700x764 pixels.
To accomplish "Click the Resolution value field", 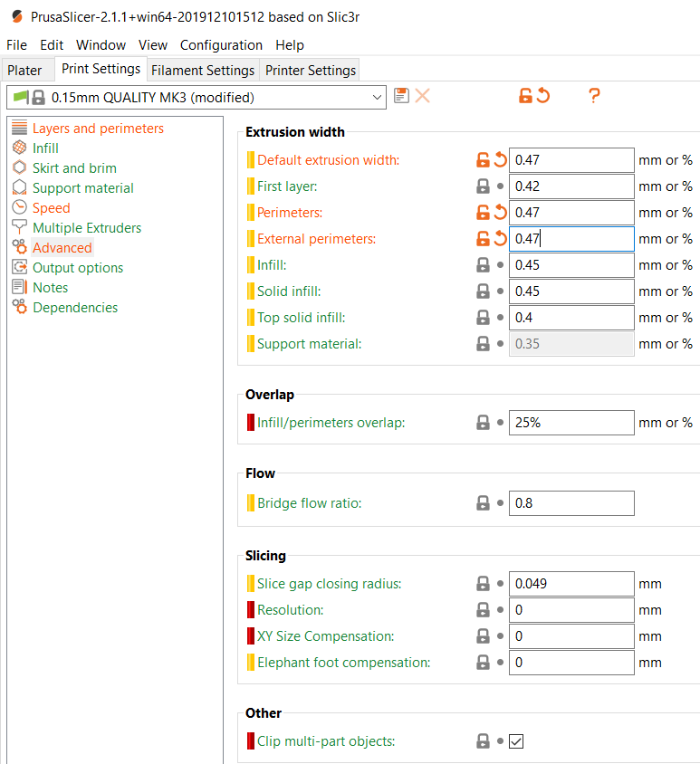I will 571,610.
